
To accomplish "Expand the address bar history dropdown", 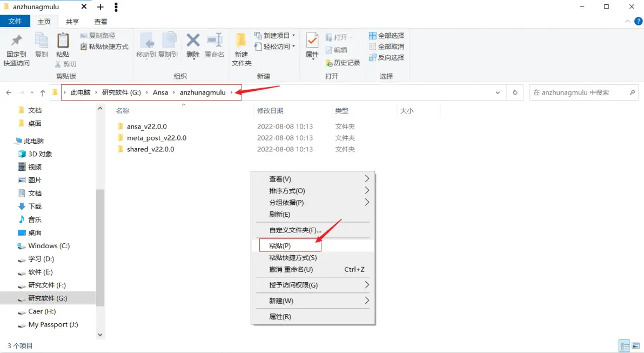I will pos(498,92).
